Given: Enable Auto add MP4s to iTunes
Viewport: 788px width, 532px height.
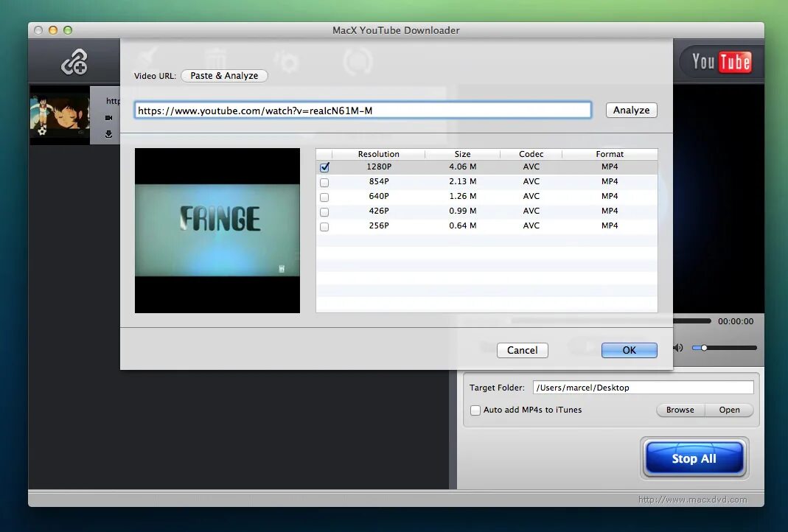Looking at the screenshot, I should (475, 410).
